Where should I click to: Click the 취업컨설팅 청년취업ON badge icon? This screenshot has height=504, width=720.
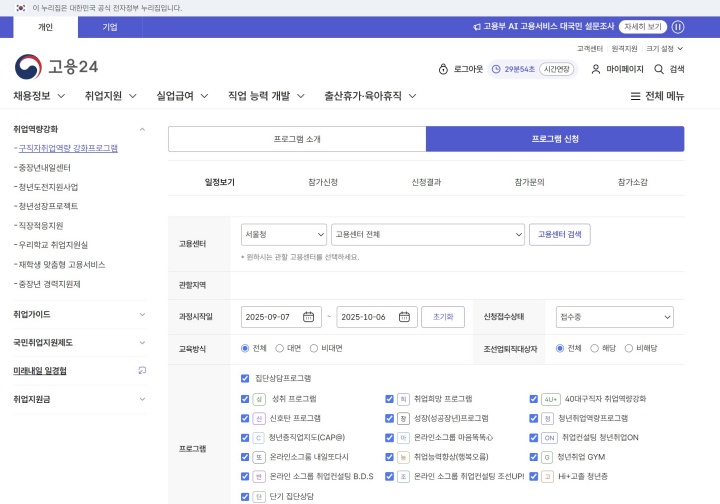tap(550, 438)
